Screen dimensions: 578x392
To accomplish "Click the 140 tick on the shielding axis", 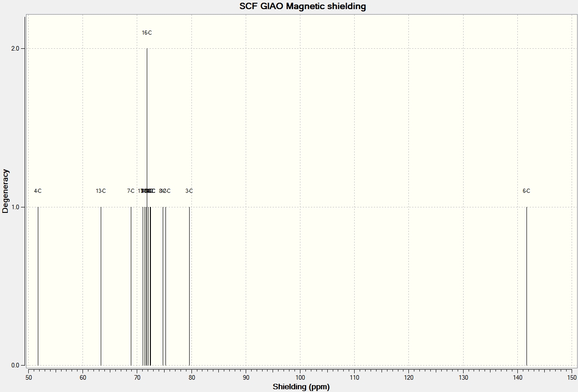I will coord(517,377).
